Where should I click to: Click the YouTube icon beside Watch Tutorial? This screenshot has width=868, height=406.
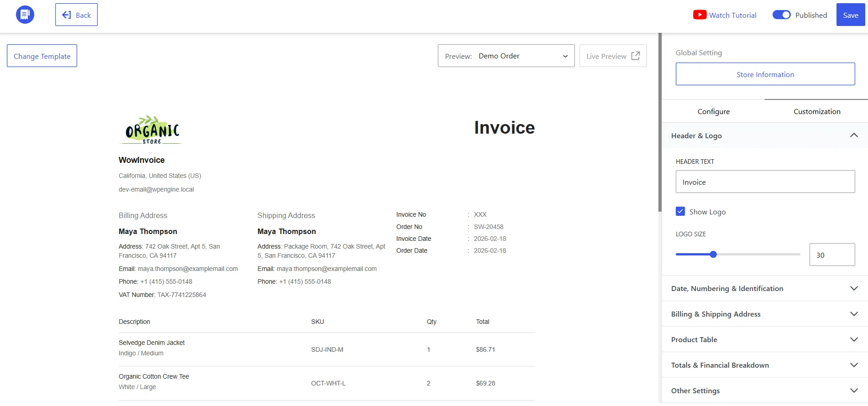pos(700,15)
